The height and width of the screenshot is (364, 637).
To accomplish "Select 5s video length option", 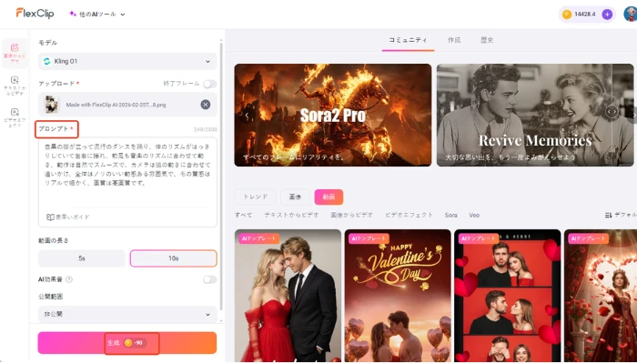I will [82, 258].
